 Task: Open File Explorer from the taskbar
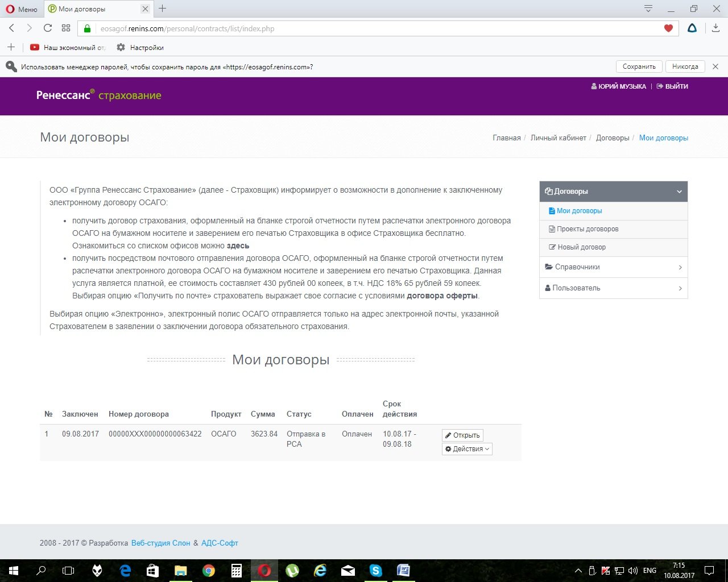(x=181, y=570)
